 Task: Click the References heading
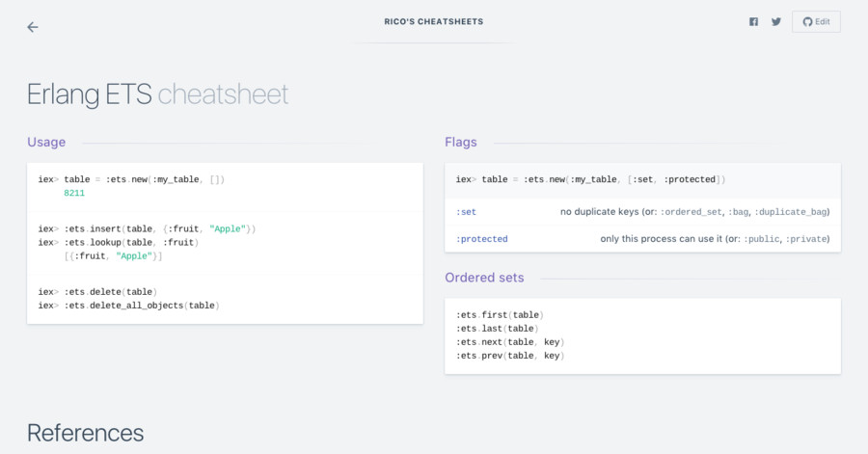click(x=85, y=433)
